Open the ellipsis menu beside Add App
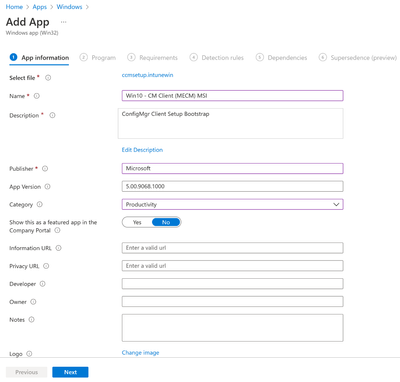Image resolution: width=400 pixels, height=382 pixels. click(63, 22)
